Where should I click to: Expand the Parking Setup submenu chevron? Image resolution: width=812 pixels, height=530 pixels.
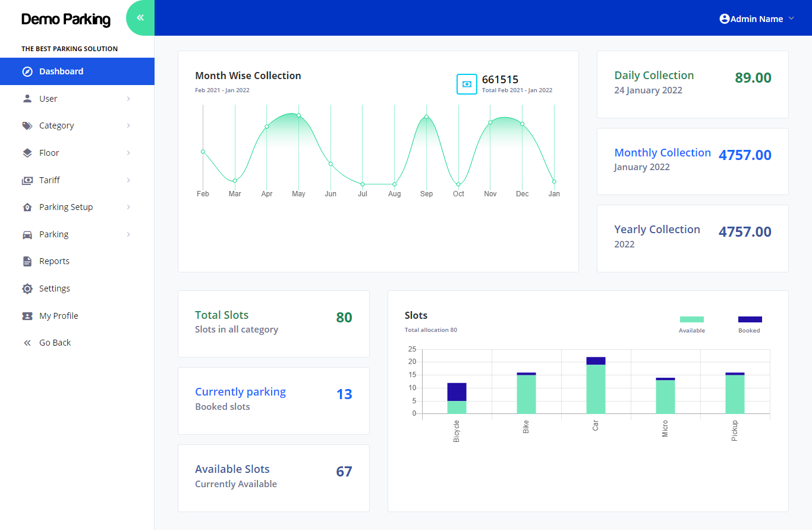coord(128,207)
